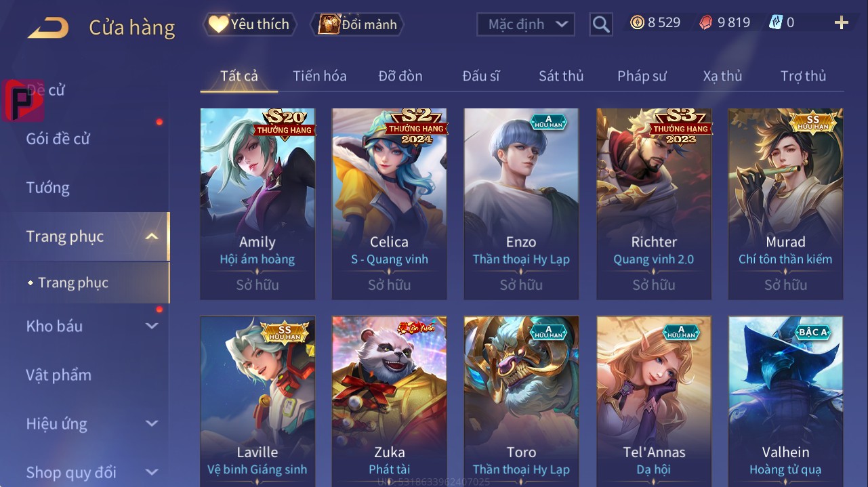Switch to the Pháp sư tab
868x487 pixels.
click(x=642, y=76)
